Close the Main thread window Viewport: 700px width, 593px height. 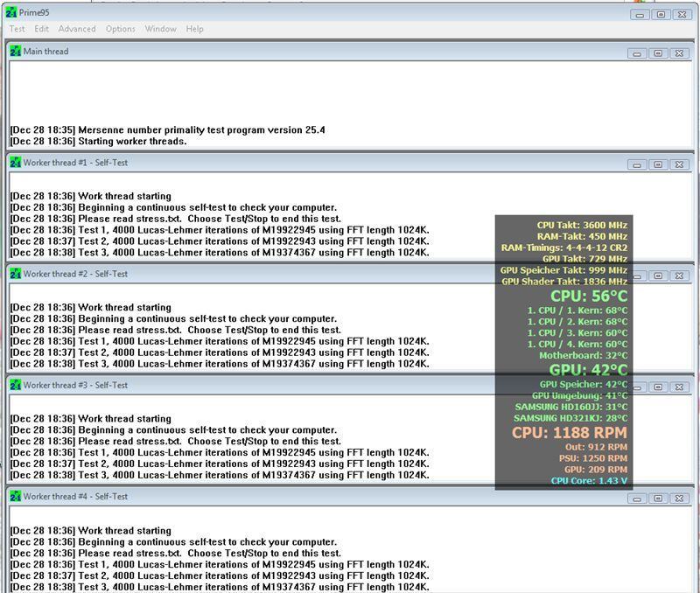(680, 53)
